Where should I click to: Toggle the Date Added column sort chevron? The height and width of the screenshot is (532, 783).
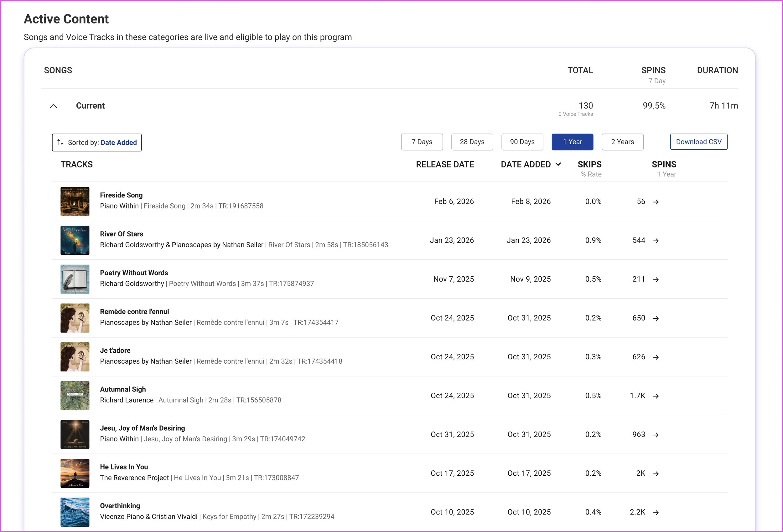click(558, 164)
